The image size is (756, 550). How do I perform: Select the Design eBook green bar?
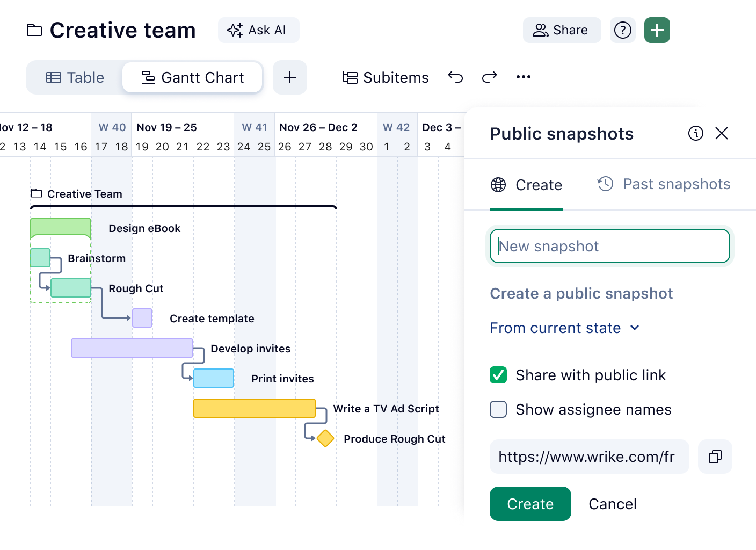coord(61,228)
